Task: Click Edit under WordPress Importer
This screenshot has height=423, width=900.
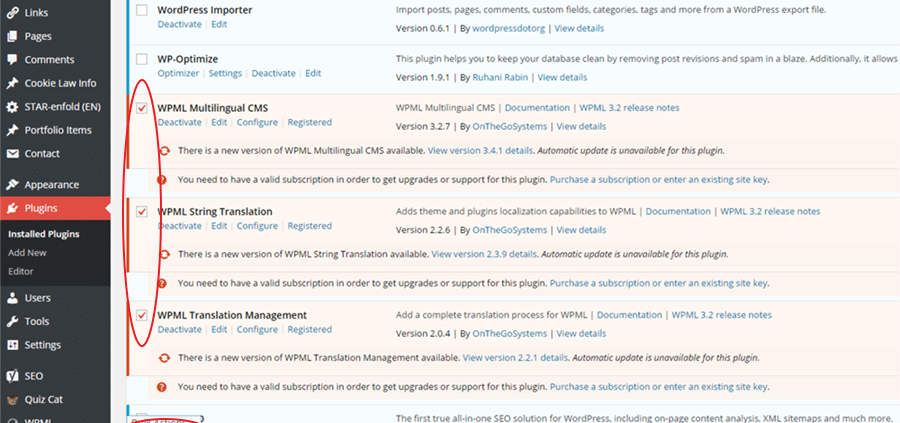Action: pos(219,24)
